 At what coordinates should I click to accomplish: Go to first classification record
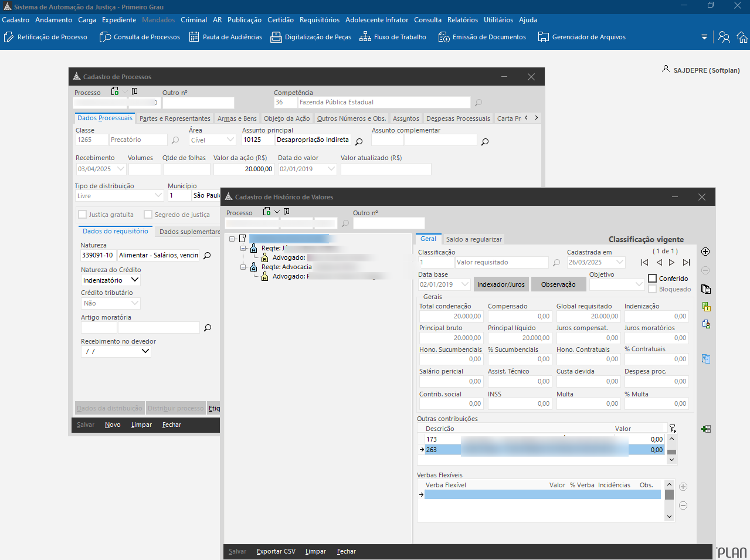tap(644, 263)
